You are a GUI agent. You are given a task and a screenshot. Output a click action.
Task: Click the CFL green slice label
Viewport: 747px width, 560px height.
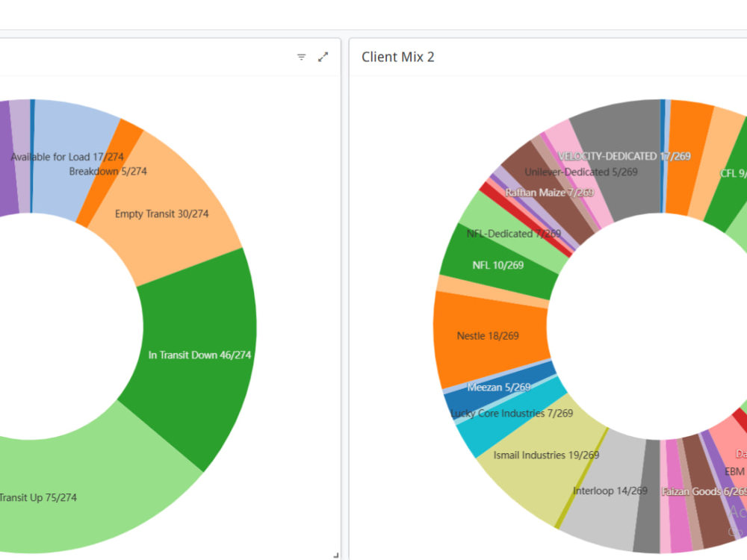coord(734,173)
